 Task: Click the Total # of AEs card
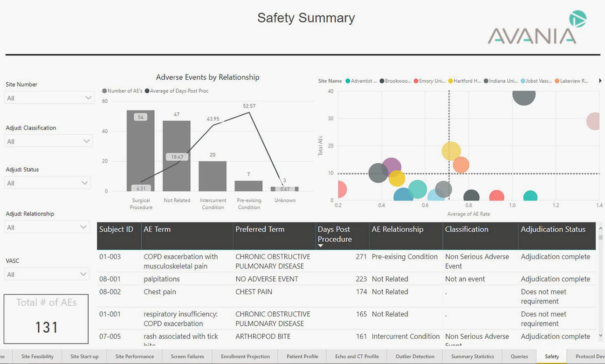tap(46, 319)
